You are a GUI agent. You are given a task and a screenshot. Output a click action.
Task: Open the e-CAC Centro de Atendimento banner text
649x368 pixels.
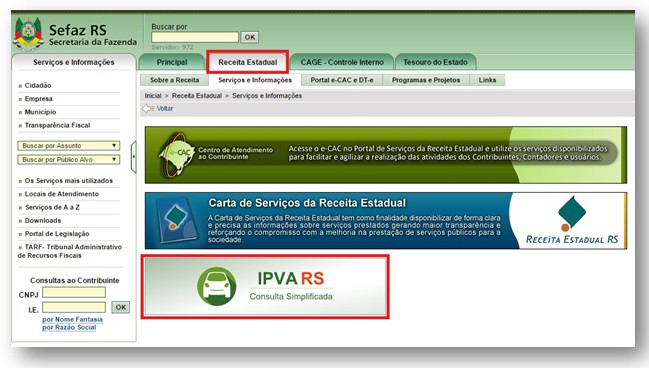pyautogui.click(x=236, y=153)
